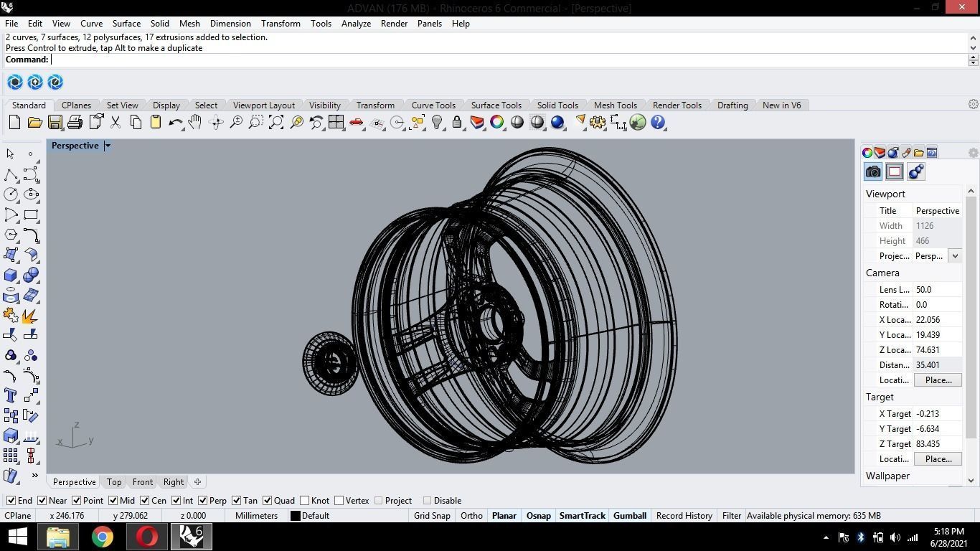980x551 pixels.
Task: Click the padlock Lock Objects icon
Action: click(456, 123)
